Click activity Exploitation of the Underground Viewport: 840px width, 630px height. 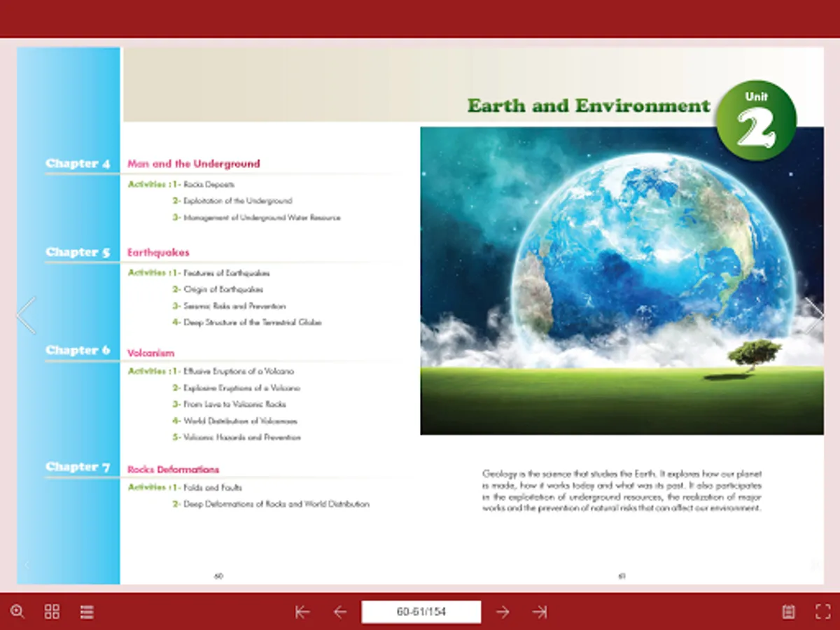(237, 201)
